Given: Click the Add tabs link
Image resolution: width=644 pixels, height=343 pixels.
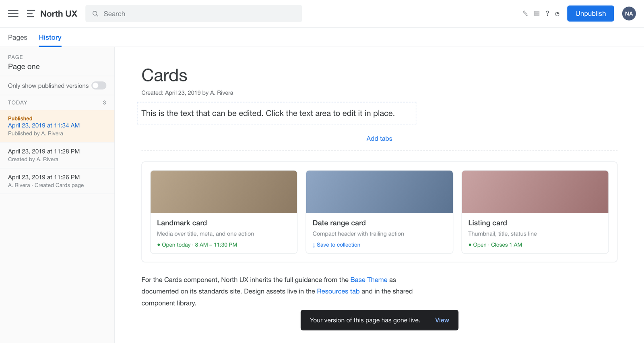Looking at the screenshot, I should (379, 139).
